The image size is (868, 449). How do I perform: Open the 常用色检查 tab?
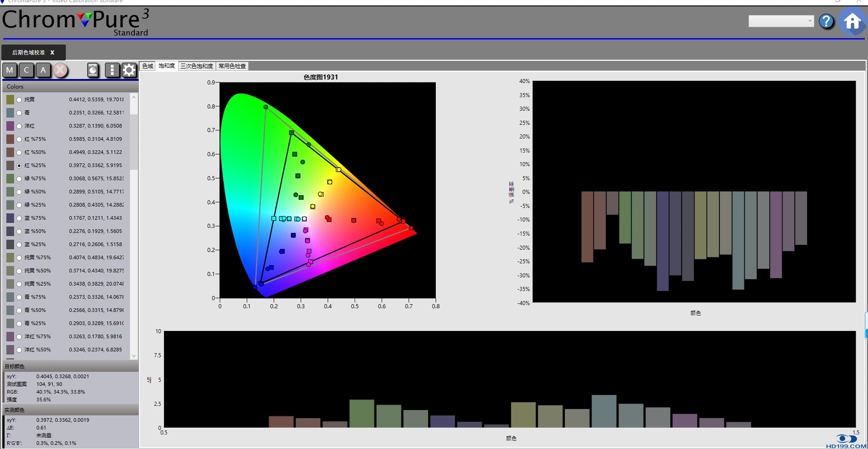click(232, 66)
